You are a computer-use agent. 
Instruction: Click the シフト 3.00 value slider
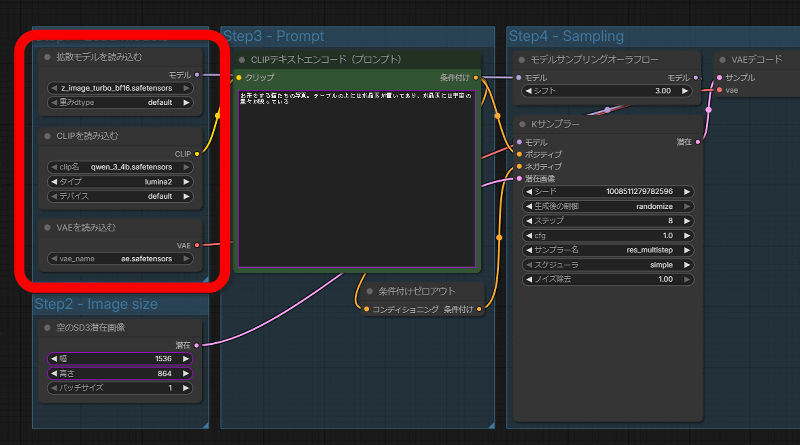pyautogui.click(x=607, y=91)
